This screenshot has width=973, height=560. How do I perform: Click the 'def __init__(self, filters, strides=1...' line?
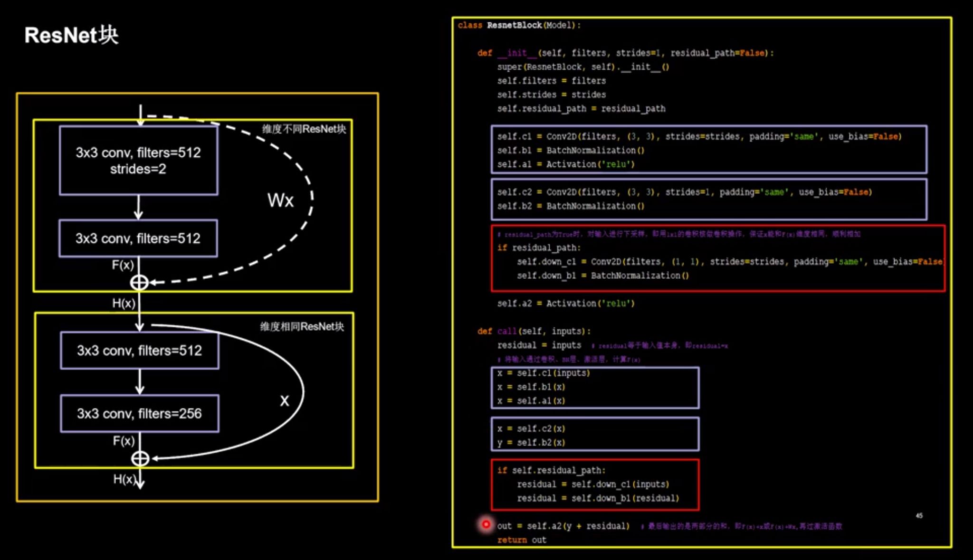click(x=626, y=53)
